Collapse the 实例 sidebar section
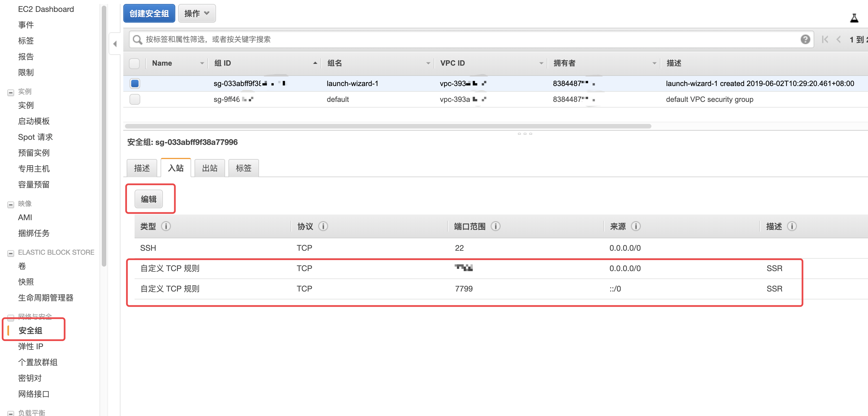 (11, 93)
